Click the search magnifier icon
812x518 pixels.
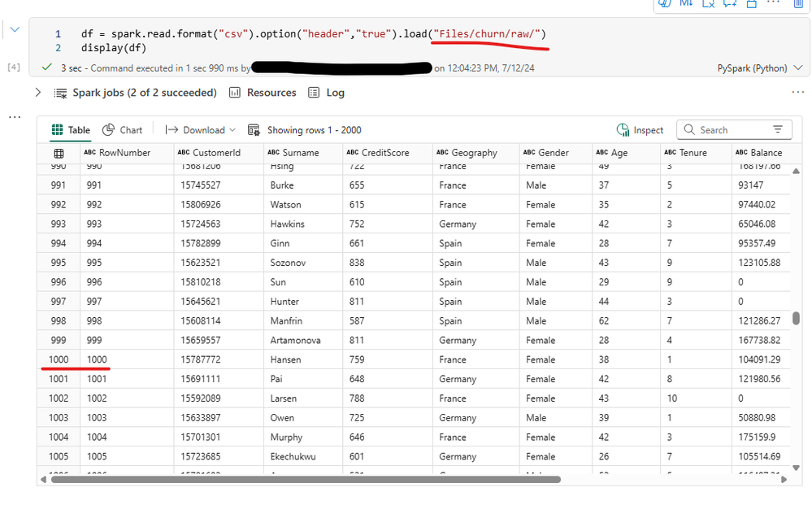point(688,129)
